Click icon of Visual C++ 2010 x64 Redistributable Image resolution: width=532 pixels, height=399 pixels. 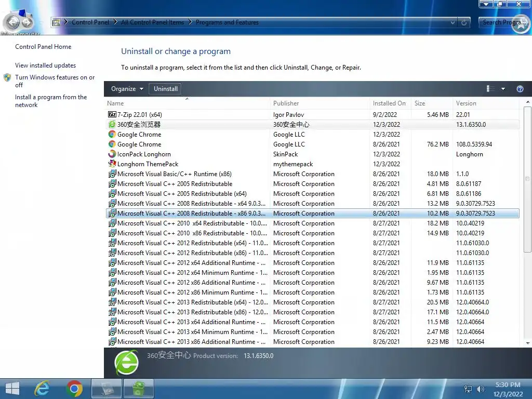112,223
